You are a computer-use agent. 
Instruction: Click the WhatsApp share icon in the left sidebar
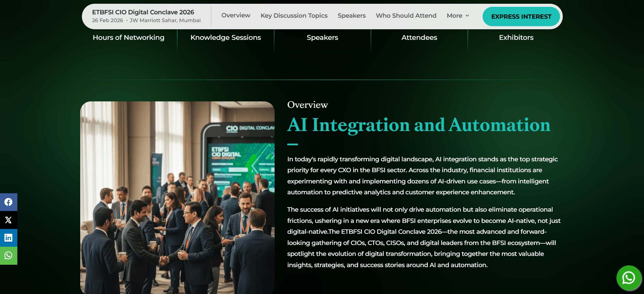tap(8, 256)
